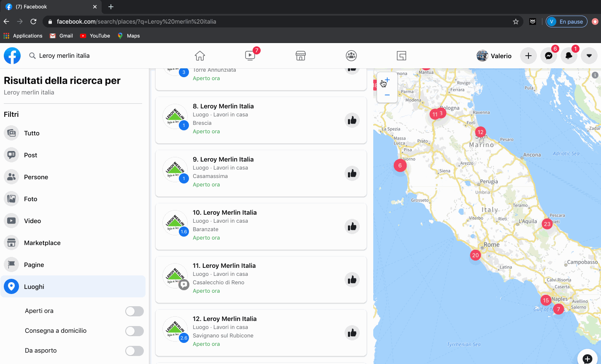Open Valerio profile link
Image resolution: width=601 pixels, height=364 pixels.
tap(494, 56)
